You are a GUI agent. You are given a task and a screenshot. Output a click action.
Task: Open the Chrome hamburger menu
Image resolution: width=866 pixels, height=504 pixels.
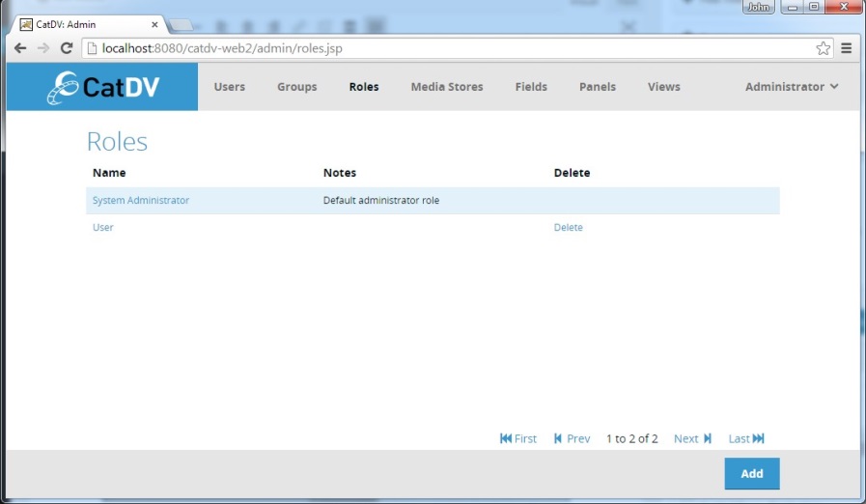(x=846, y=48)
